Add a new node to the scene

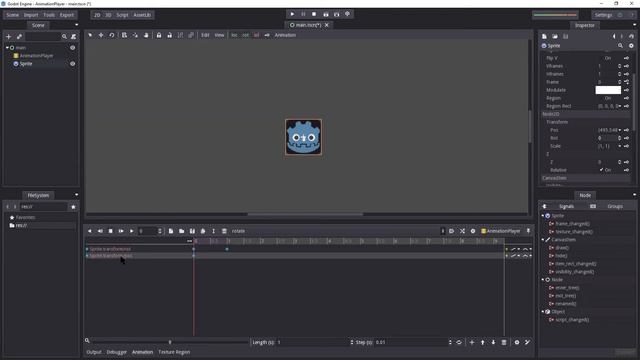point(9,37)
